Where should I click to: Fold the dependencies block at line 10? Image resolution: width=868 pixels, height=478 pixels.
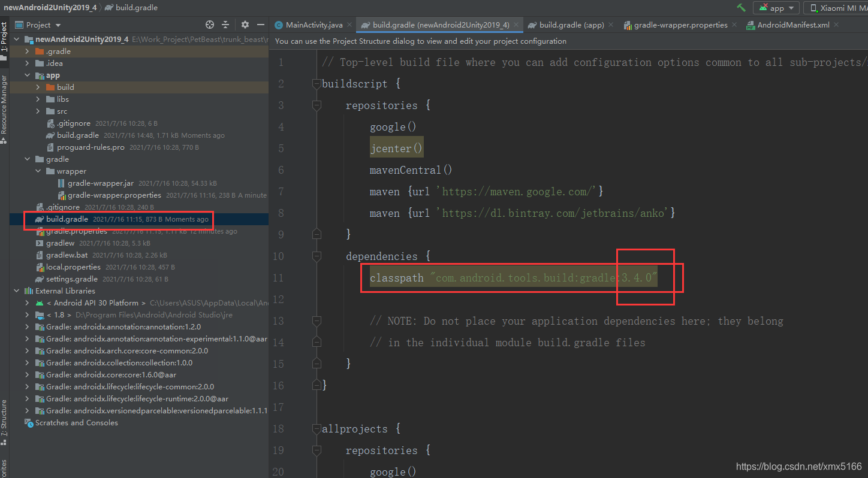coord(317,256)
